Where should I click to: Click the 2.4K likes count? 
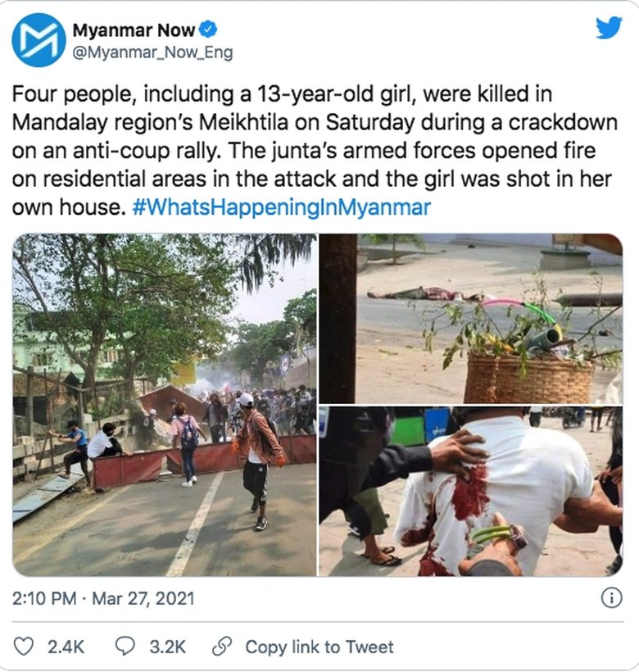(66, 647)
